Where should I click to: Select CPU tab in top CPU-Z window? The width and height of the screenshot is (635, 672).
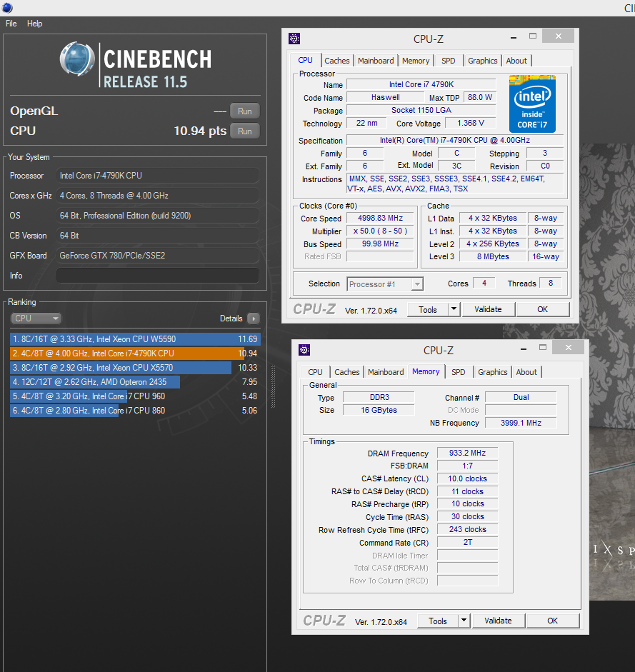[x=305, y=61]
